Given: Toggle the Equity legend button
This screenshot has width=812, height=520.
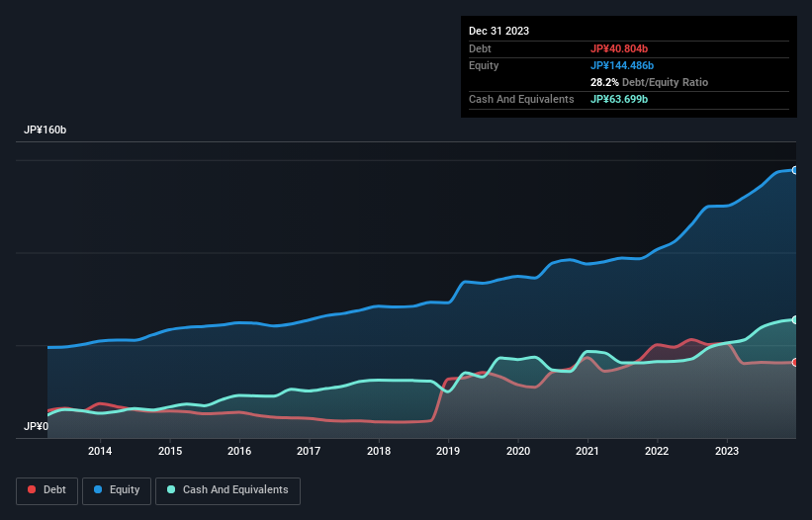Looking at the screenshot, I should [117, 489].
